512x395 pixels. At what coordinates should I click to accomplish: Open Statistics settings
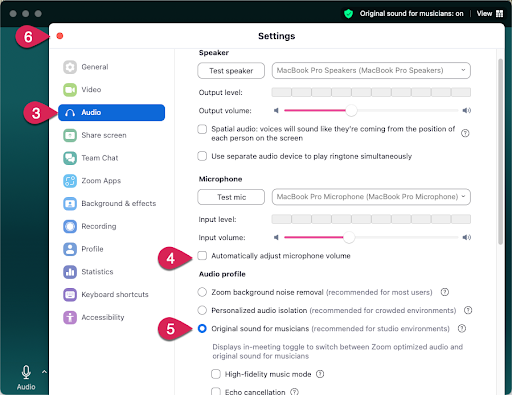point(111,272)
